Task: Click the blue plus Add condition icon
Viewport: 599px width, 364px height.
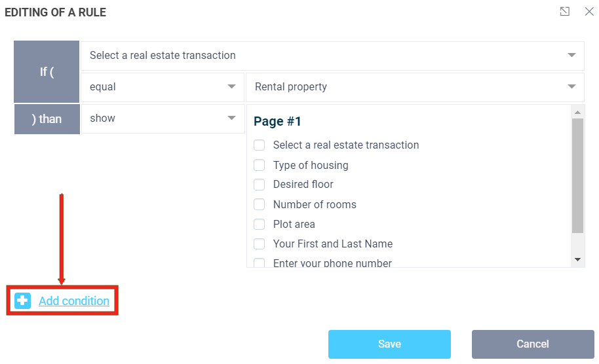Action: click(23, 301)
